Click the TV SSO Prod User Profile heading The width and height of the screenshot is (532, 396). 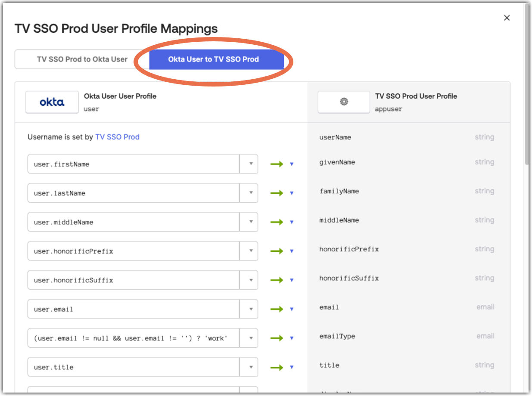coord(416,96)
